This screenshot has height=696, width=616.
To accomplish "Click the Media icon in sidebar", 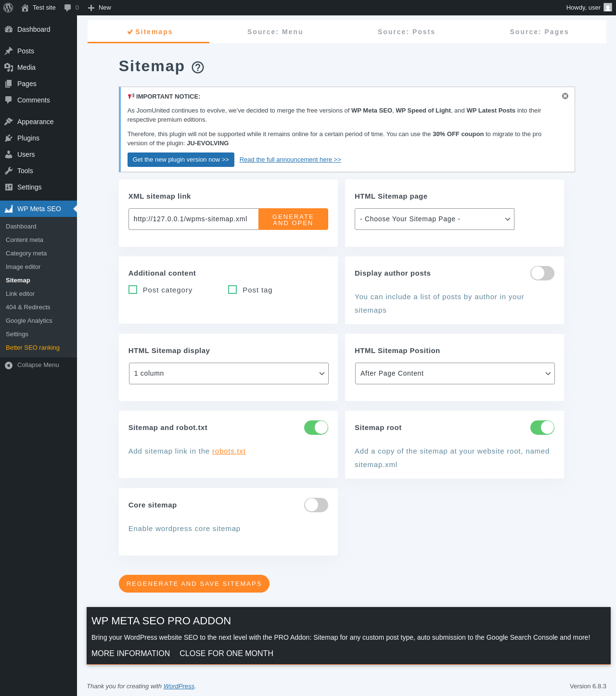I will tap(9, 67).
